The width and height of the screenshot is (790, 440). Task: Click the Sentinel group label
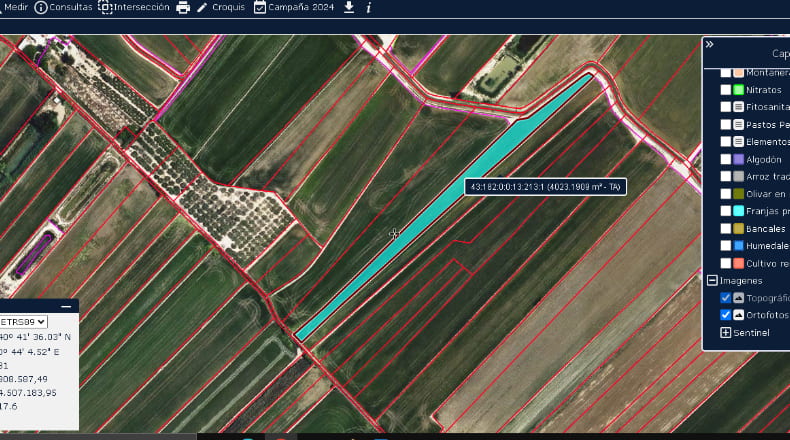click(751, 333)
